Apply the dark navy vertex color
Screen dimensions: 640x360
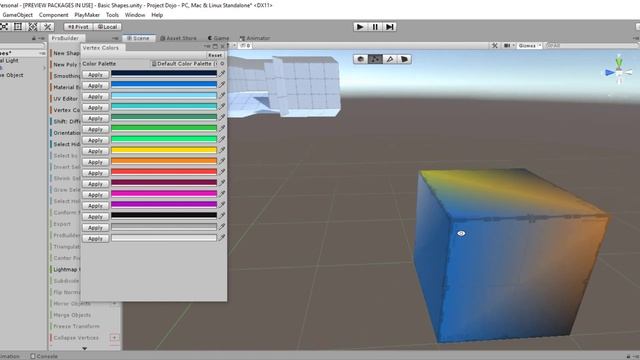point(95,75)
